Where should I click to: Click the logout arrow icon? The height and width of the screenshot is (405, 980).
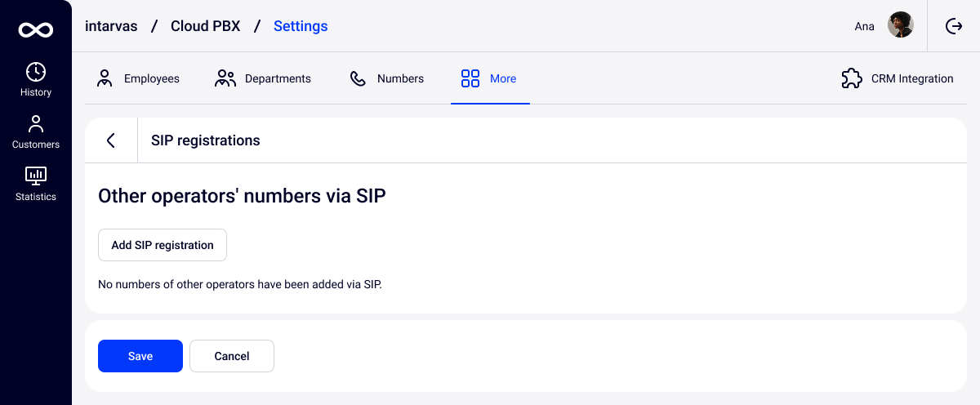954,26
